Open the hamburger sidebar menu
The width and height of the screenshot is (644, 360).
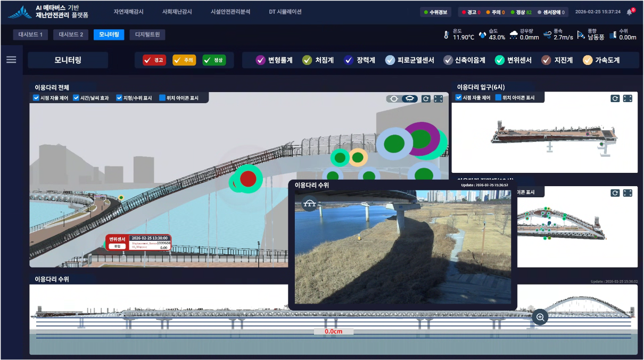pyautogui.click(x=11, y=60)
